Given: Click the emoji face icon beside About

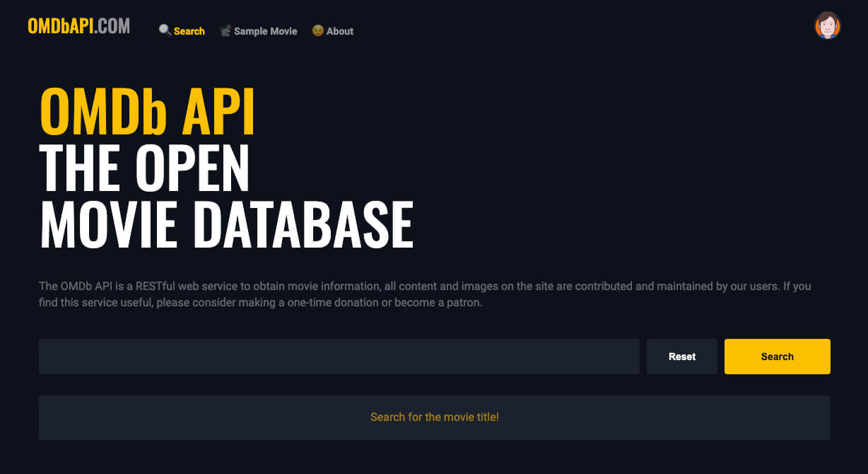Looking at the screenshot, I should point(318,30).
